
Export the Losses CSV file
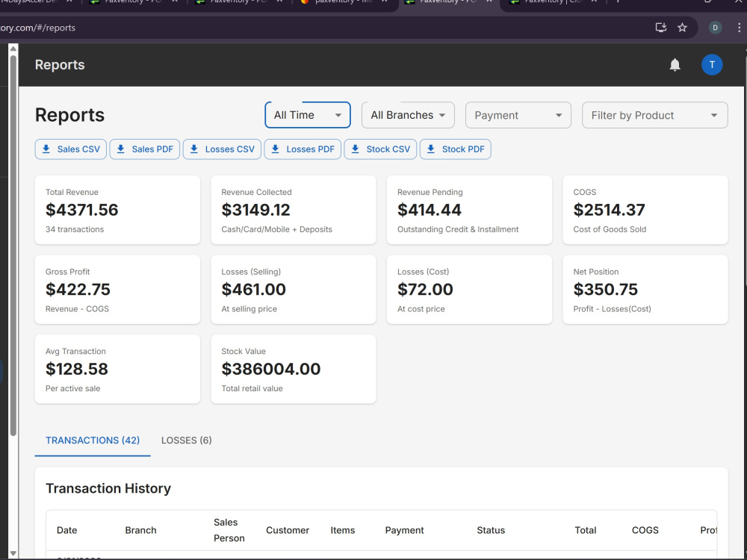tap(222, 149)
